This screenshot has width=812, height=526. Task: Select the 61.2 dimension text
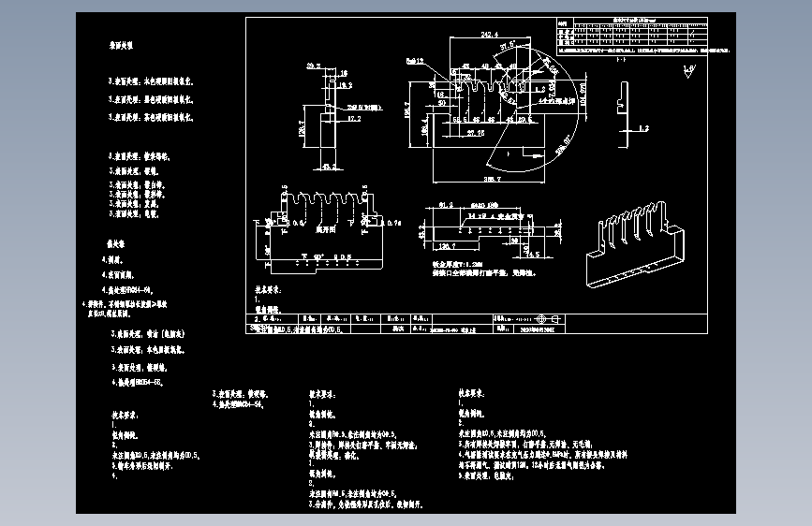pos(446,205)
